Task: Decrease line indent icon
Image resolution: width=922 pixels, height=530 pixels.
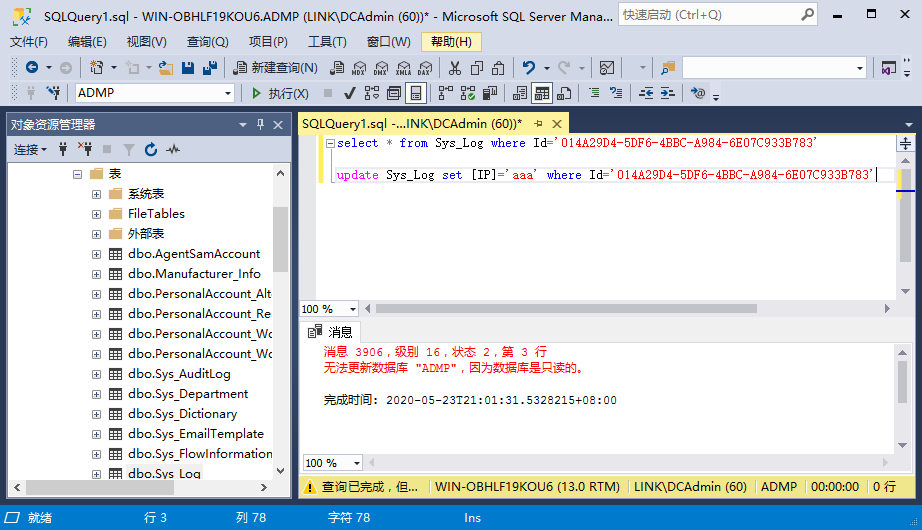Action: tap(646, 93)
